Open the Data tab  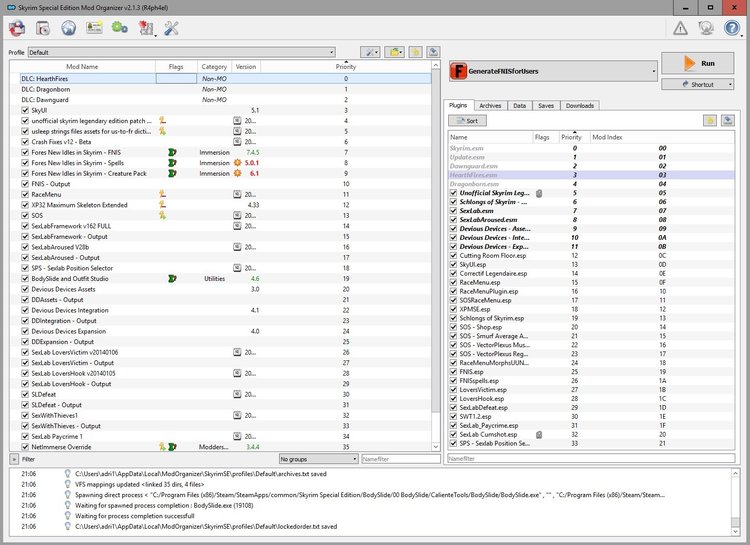coord(519,106)
